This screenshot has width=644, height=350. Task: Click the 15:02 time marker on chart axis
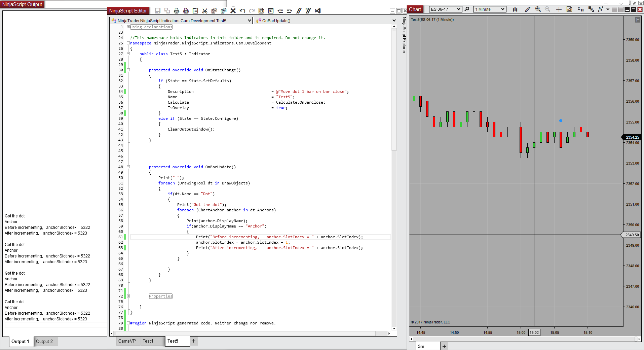[x=534, y=332]
